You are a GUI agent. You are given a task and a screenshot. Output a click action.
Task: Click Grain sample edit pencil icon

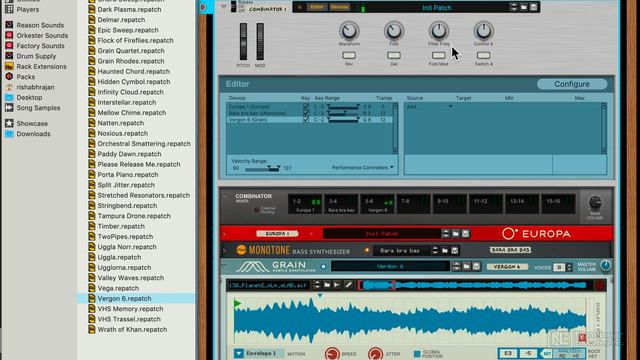point(348,285)
